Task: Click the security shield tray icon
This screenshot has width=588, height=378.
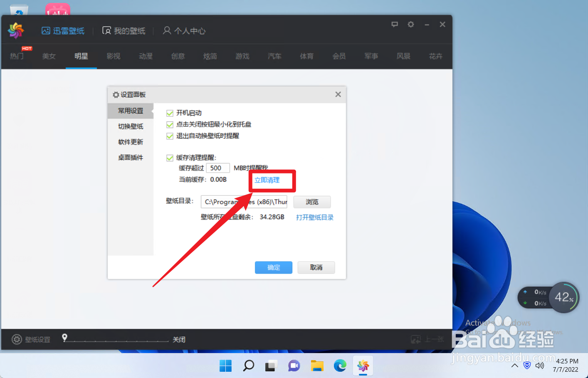Action: coord(527,366)
